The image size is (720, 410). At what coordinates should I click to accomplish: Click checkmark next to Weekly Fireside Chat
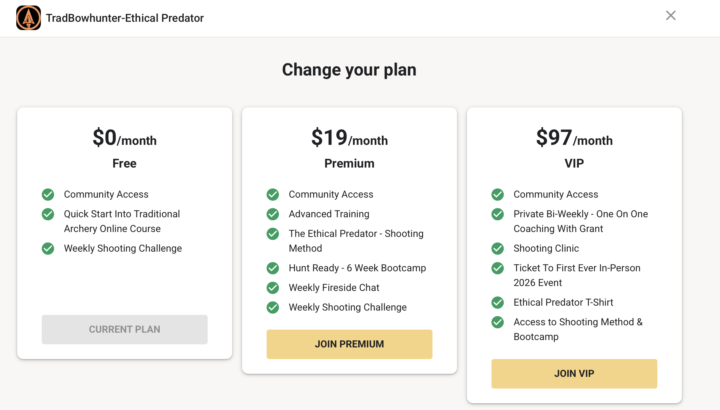[x=273, y=288]
